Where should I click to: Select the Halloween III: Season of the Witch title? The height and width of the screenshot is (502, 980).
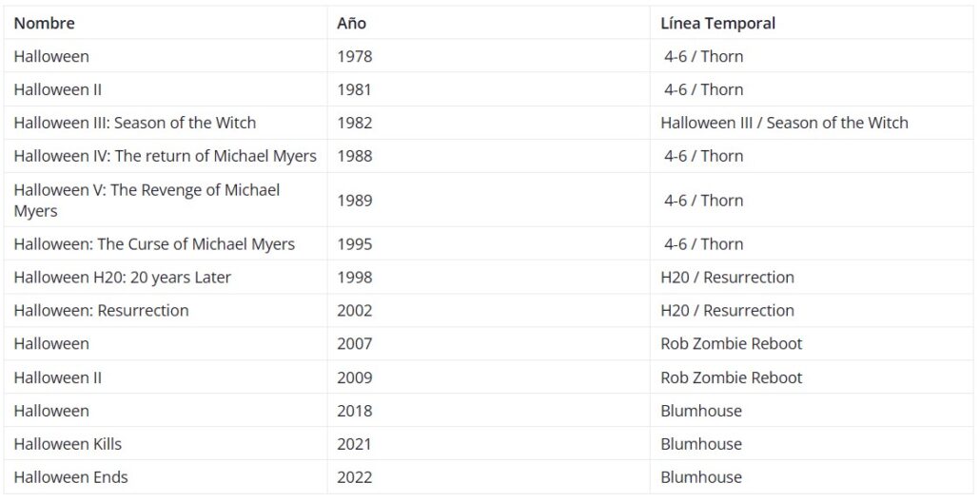pos(134,123)
